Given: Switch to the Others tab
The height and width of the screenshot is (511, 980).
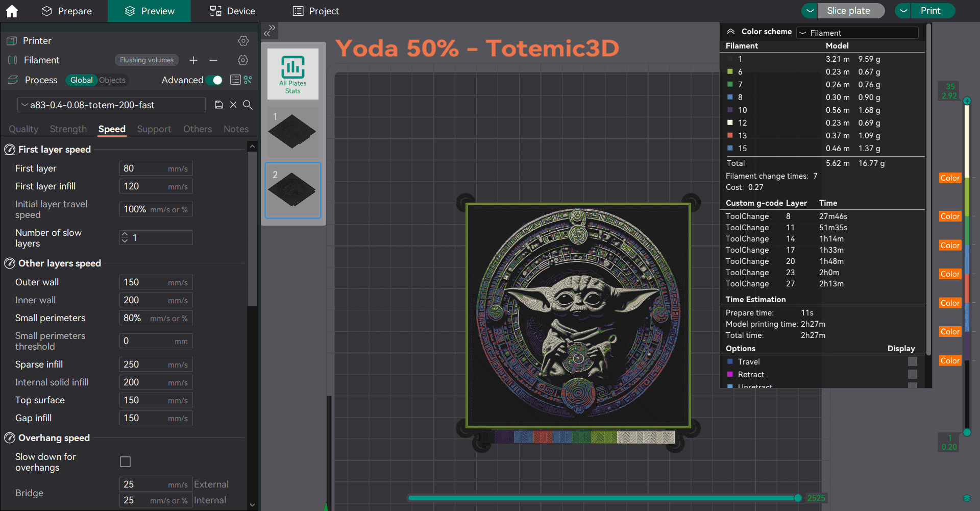Looking at the screenshot, I should [198, 129].
